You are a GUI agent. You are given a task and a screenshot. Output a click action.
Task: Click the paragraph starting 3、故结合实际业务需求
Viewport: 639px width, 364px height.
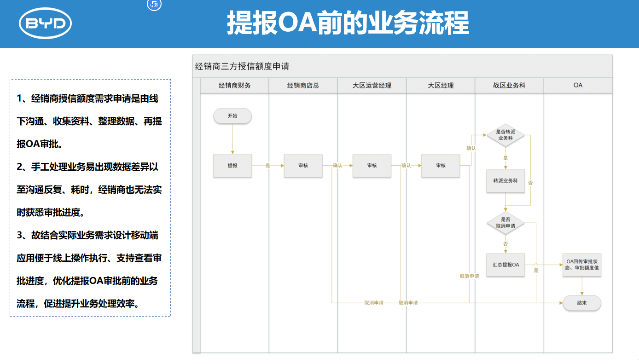(89, 269)
